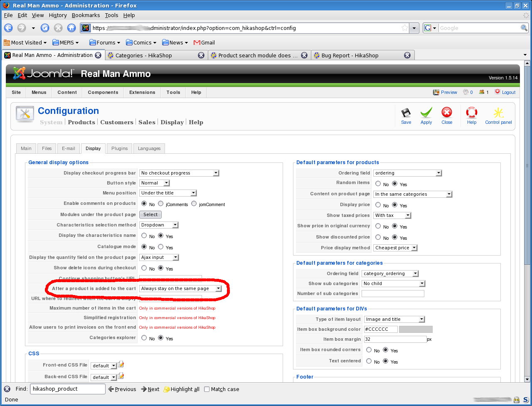Click the Item box background color swatch

point(416,329)
